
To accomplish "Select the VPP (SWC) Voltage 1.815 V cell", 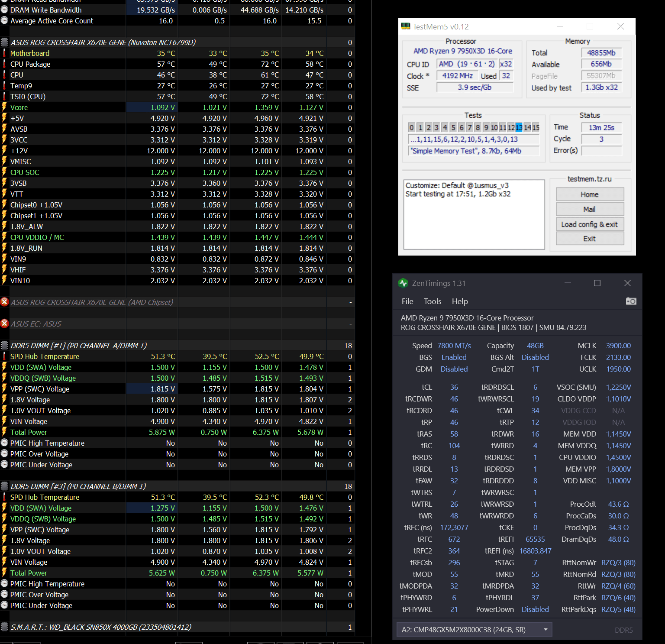I will click(152, 388).
